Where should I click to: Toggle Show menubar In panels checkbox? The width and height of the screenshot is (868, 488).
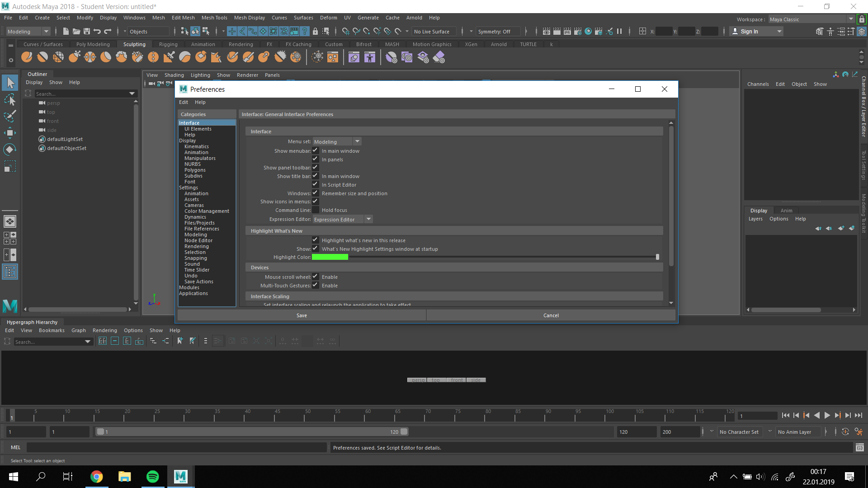[x=316, y=159]
